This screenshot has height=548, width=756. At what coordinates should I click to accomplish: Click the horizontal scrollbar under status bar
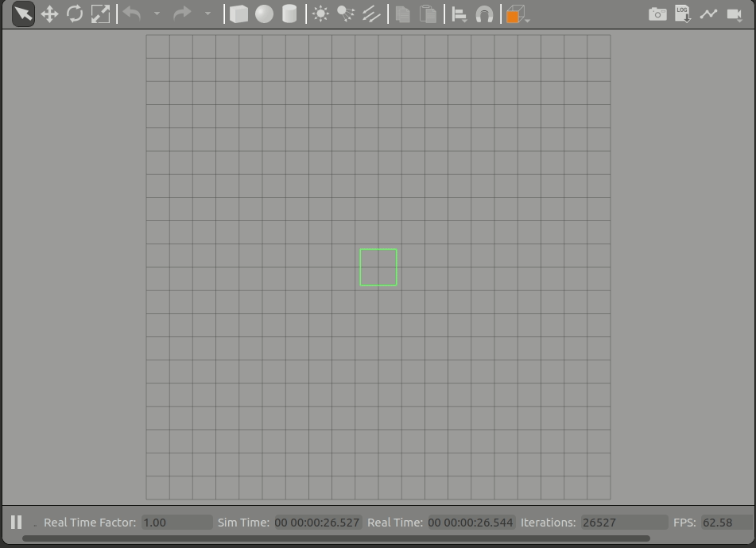336,538
